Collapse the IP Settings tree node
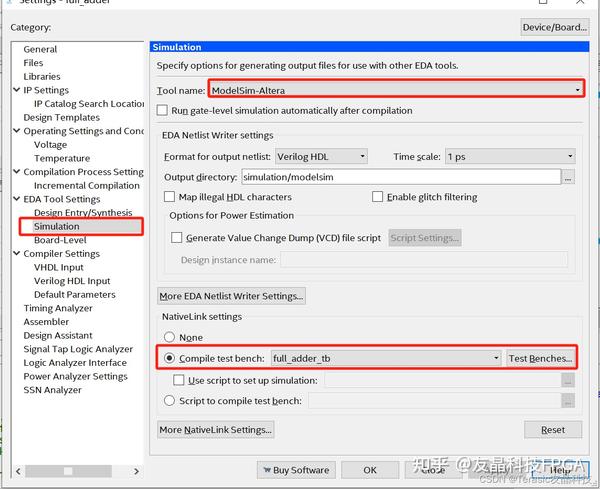This screenshot has width=600, height=489. click(x=16, y=90)
